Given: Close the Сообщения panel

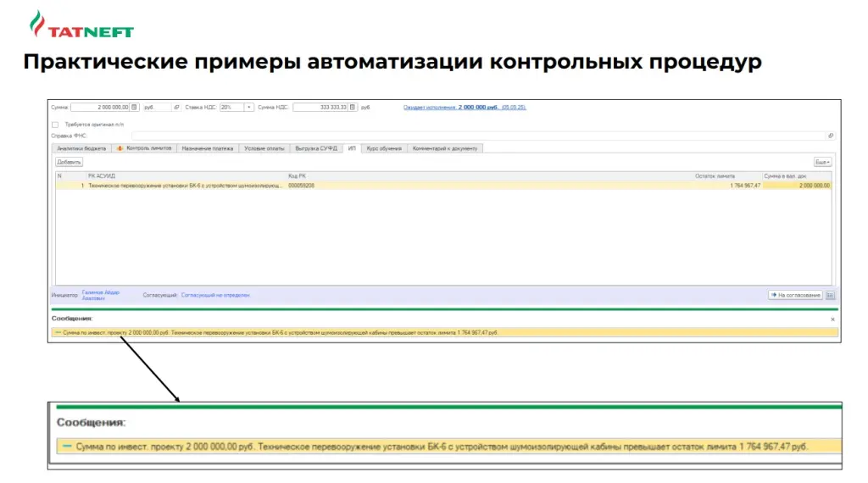Looking at the screenshot, I should pos(832,319).
